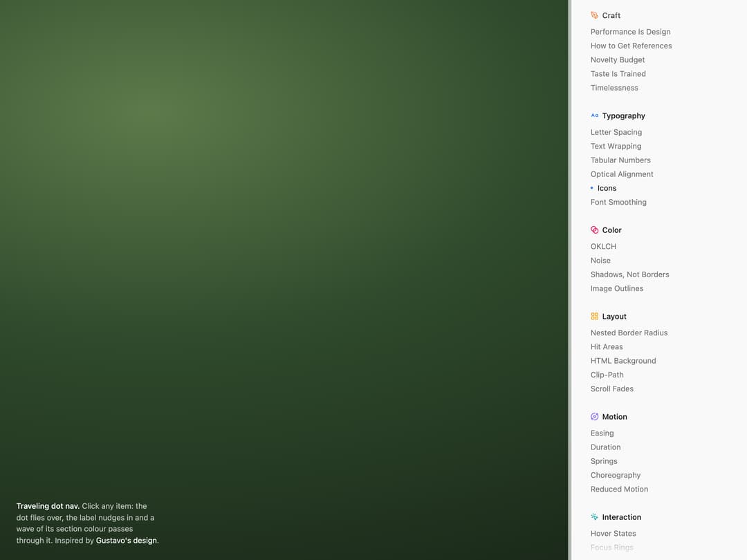This screenshot has width=747, height=560.
Task: Click the Typography section heading
Action: tap(624, 115)
